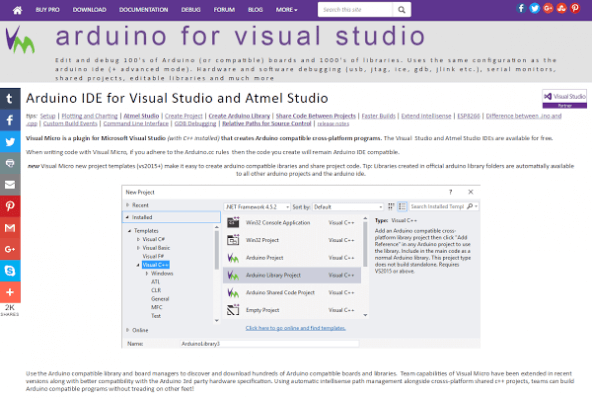Share via Gmail sidebar icon

[x=10, y=228]
